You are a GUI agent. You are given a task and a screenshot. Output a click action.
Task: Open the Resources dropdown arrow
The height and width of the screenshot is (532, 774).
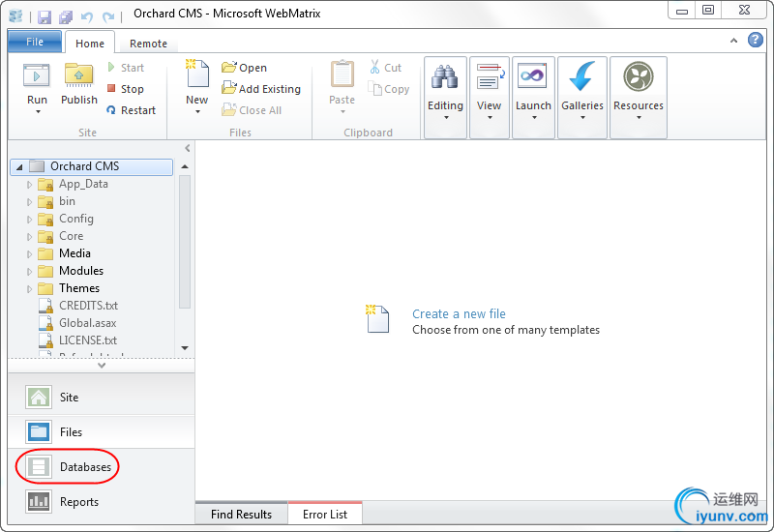tap(639, 117)
